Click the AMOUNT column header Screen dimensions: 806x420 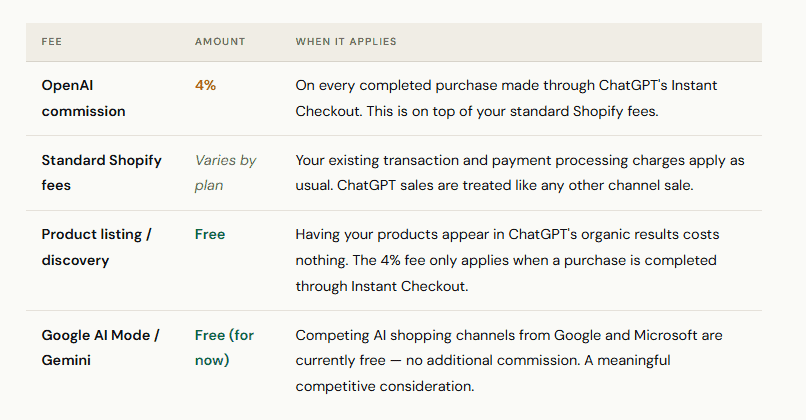220,42
